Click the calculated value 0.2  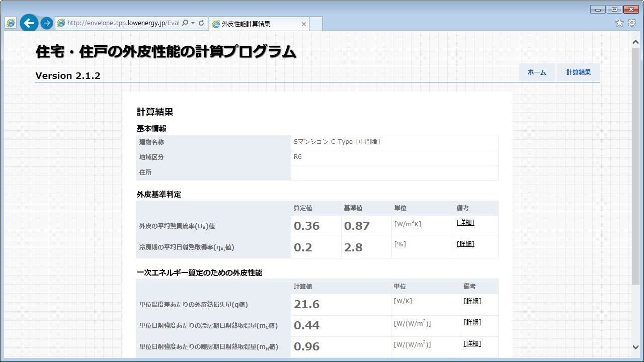pos(303,247)
